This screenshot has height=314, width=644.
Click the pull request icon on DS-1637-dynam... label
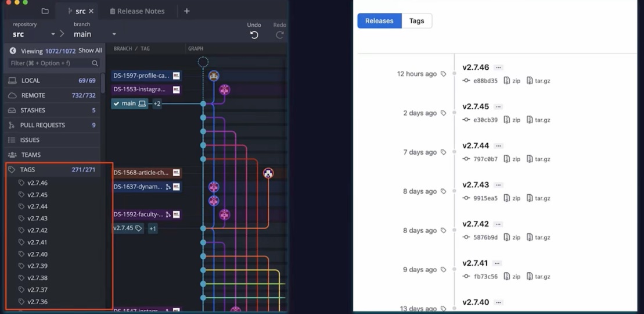pyautogui.click(x=168, y=187)
